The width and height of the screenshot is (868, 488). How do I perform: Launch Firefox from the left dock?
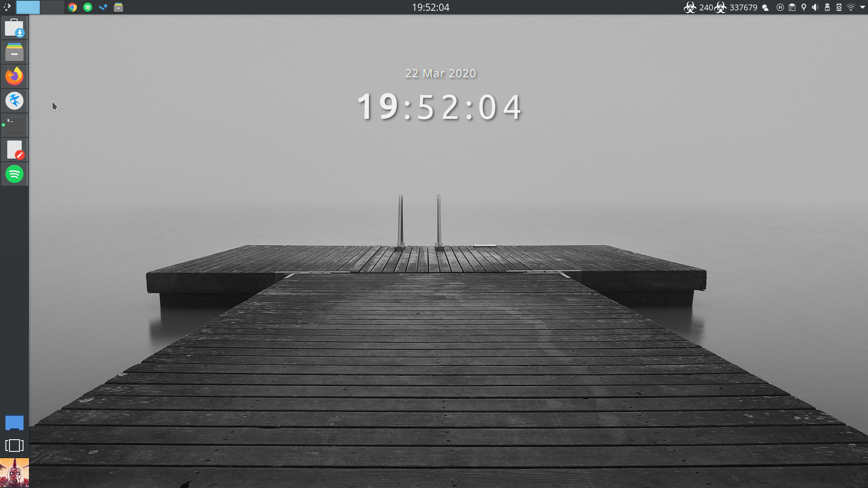pos(14,76)
